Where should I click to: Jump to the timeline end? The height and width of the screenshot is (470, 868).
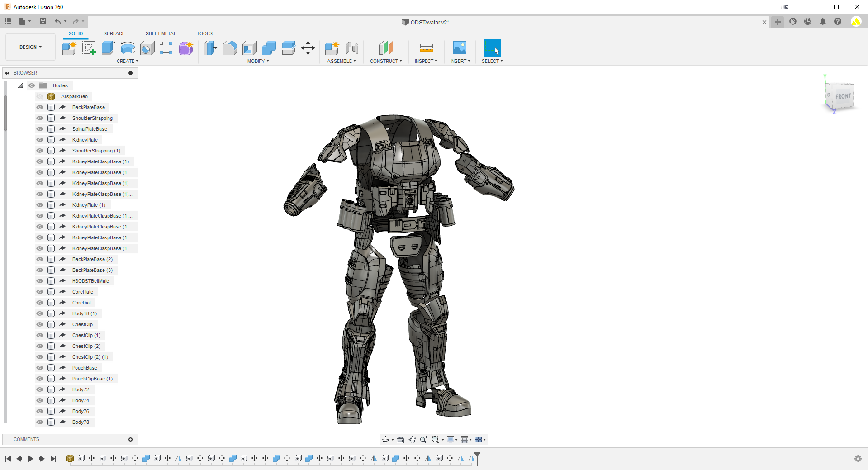coord(53,459)
